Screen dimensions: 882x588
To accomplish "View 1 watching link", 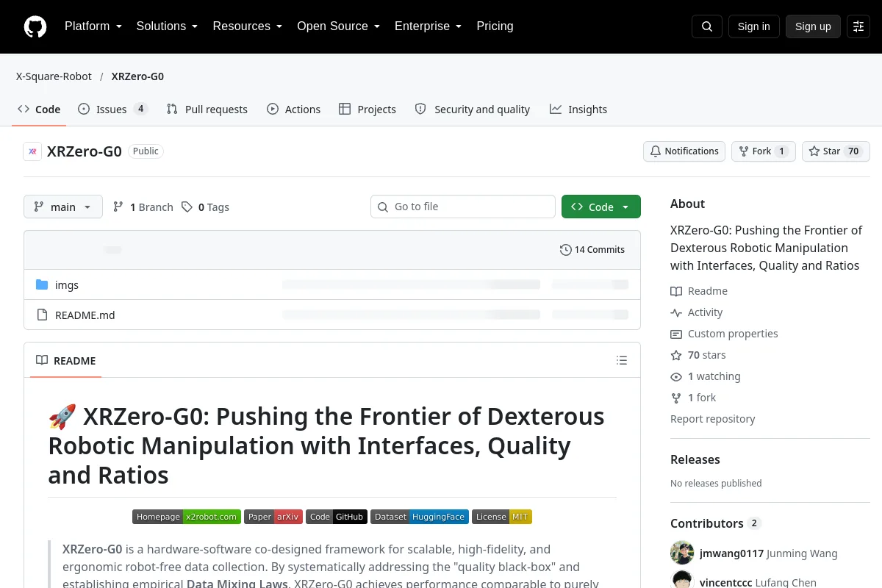I will coord(706,376).
